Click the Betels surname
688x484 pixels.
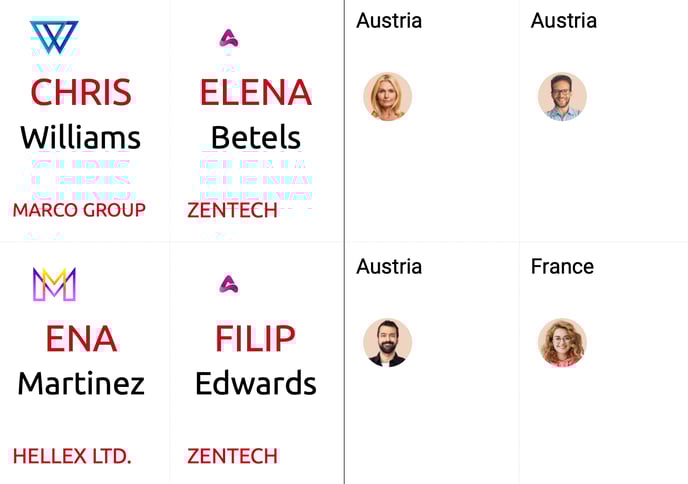pyautogui.click(x=256, y=137)
